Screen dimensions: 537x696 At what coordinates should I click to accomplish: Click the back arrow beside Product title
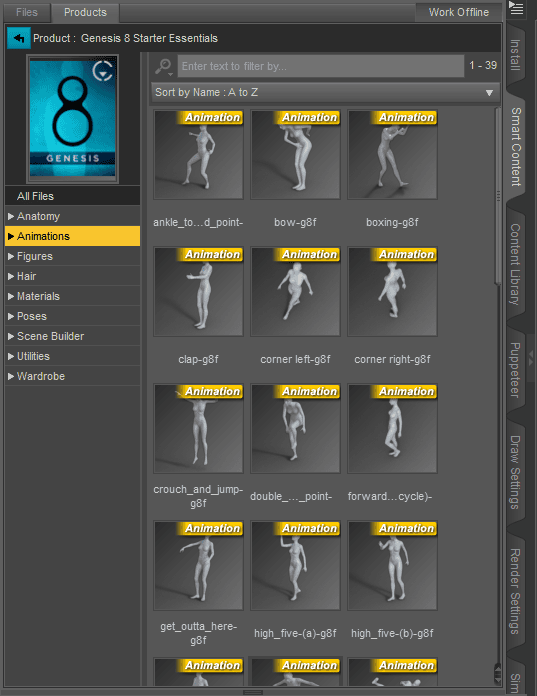pyautogui.click(x=19, y=38)
